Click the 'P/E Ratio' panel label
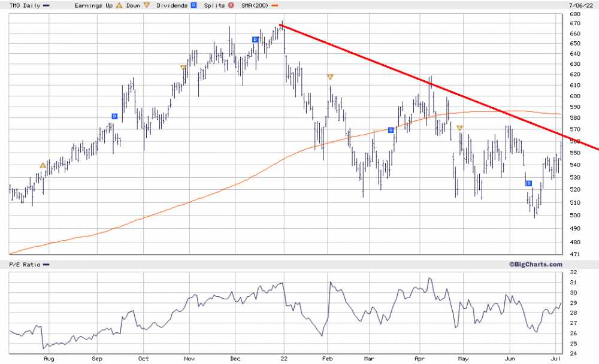This screenshot has height=364, width=599. coord(25,264)
